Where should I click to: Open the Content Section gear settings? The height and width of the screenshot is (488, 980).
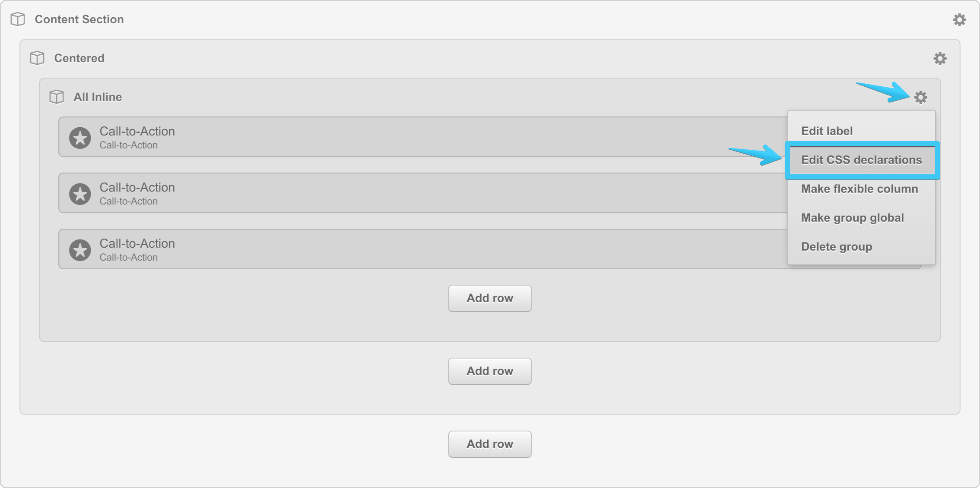pyautogui.click(x=959, y=19)
